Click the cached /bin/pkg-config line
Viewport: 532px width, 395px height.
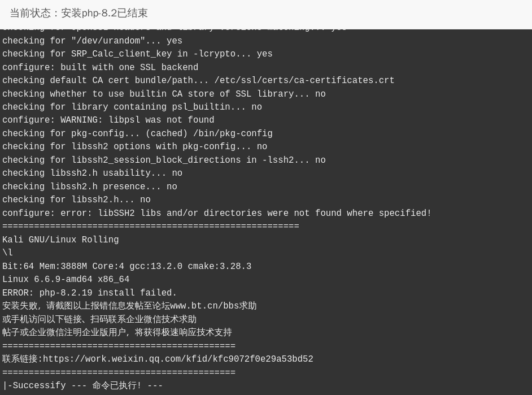pos(137,133)
